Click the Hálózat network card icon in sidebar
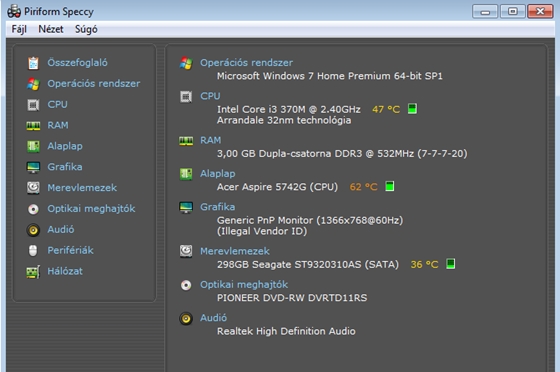560x372 pixels. click(33, 272)
